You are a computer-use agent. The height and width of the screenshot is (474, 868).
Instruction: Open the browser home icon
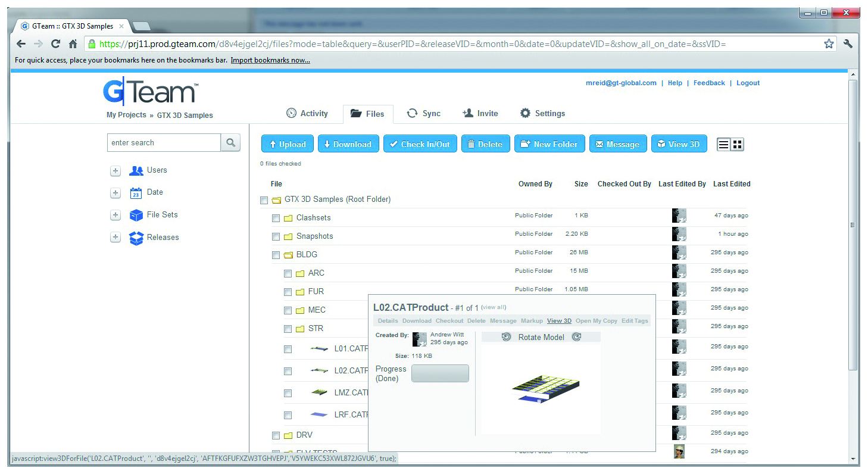pyautogui.click(x=73, y=43)
